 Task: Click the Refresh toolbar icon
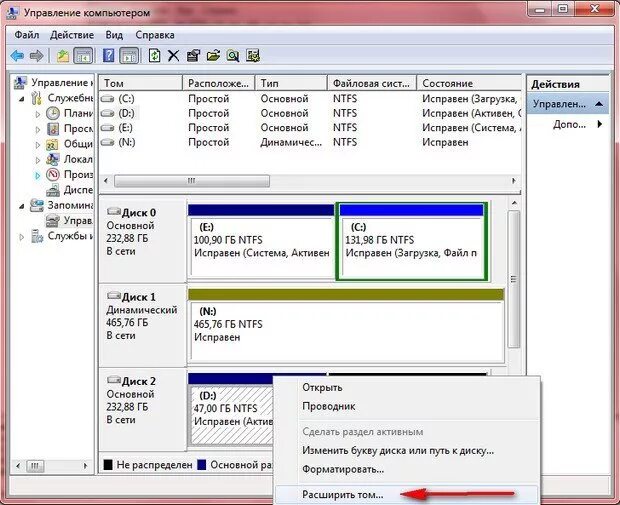coord(154,56)
